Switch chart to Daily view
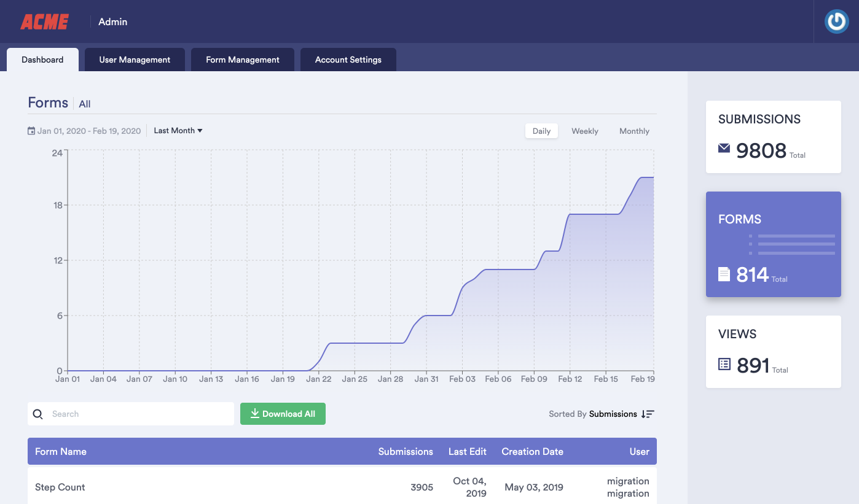This screenshot has height=504, width=859. pyautogui.click(x=541, y=131)
